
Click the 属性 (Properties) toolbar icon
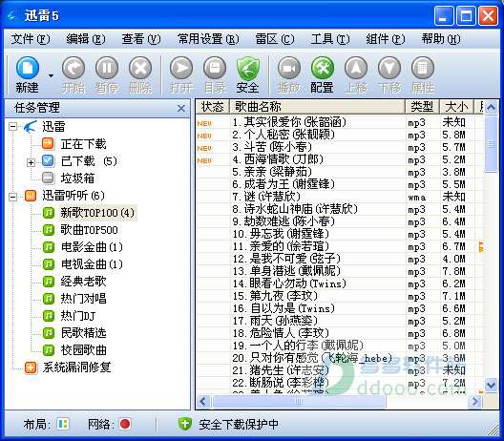[x=423, y=68]
